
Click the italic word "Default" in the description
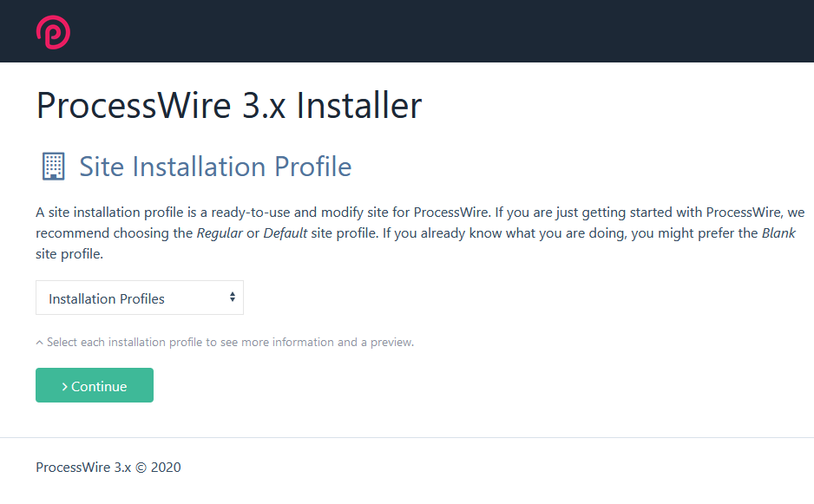coord(286,234)
